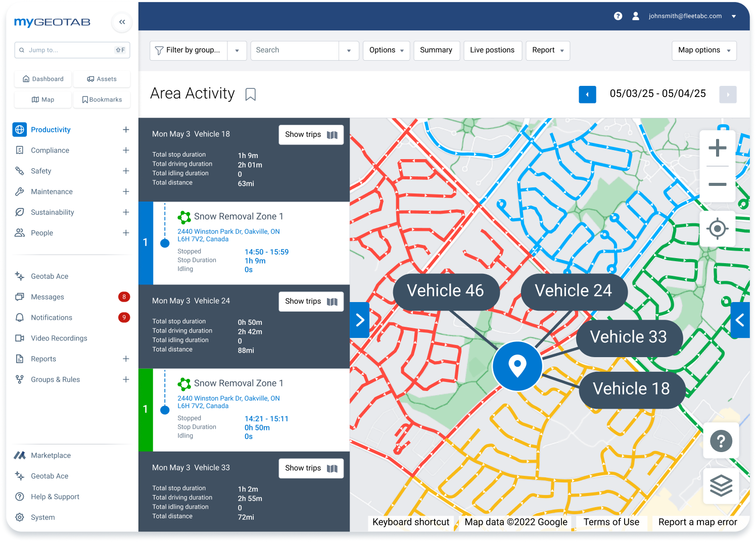This screenshot has width=756, height=542.
Task: Open the Dashboard from the sidebar
Action: click(x=42, y=79)
